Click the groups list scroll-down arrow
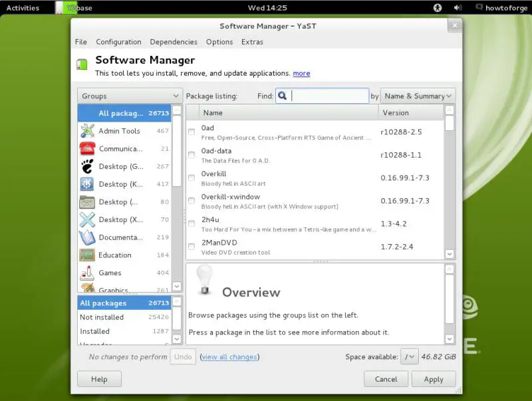The width and height of the screenshot is (532, 401). tap(177, 287)
